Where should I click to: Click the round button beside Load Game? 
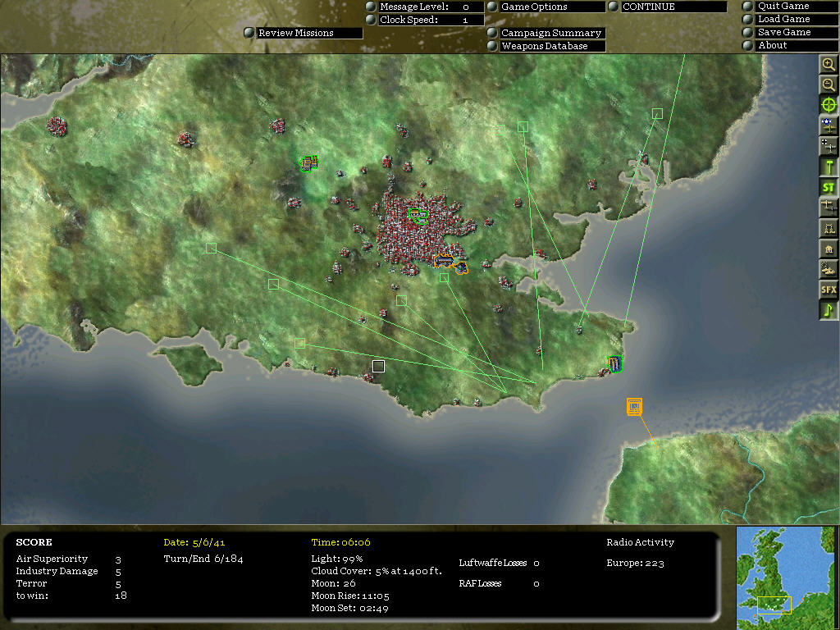(748, 20)
